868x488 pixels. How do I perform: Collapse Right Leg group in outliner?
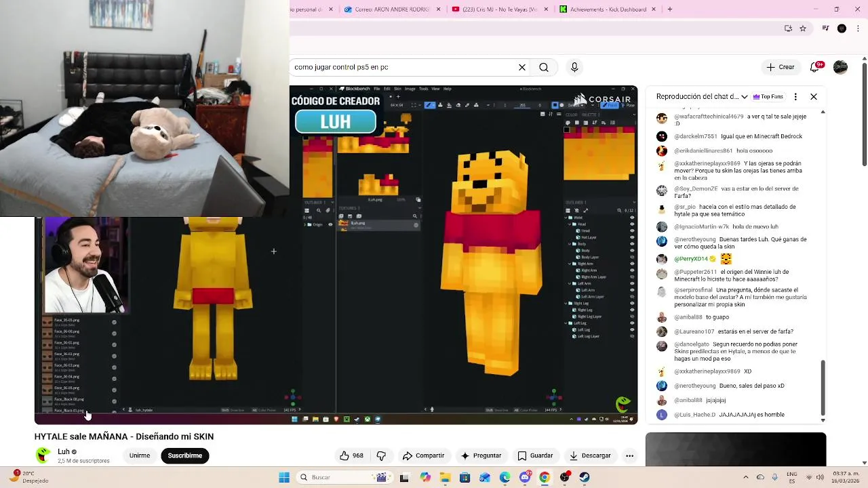(x=566, y=303)
